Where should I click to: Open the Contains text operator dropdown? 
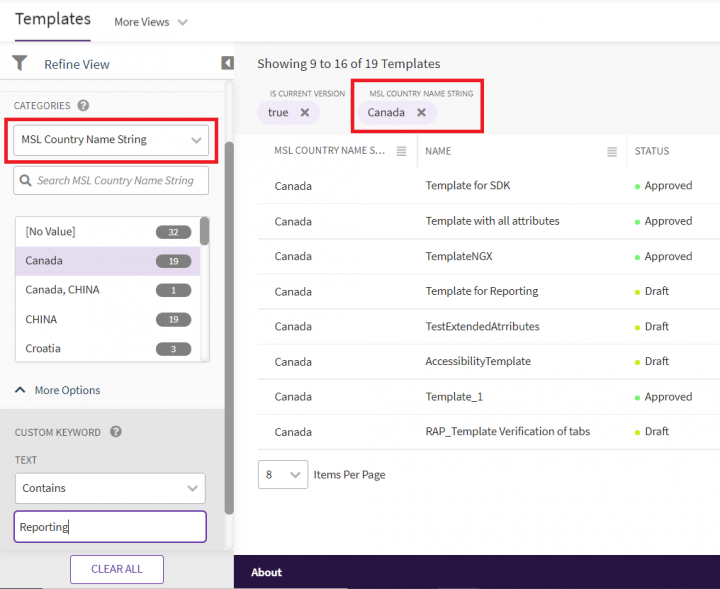pos(110,488)
